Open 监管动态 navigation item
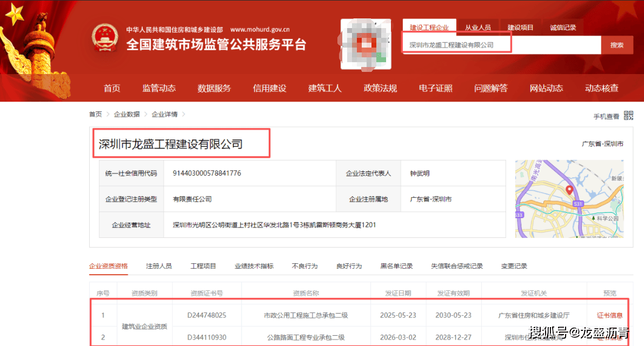 coord(159,88)
